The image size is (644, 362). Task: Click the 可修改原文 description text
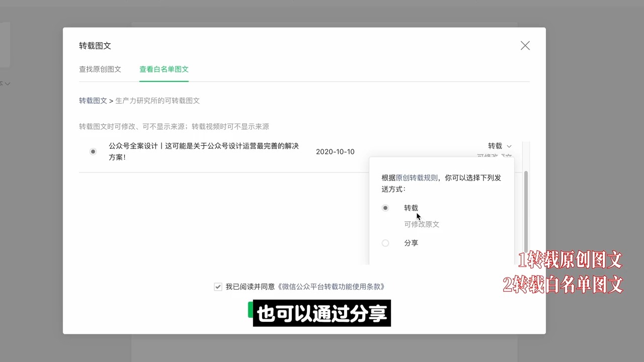point(422,224)
